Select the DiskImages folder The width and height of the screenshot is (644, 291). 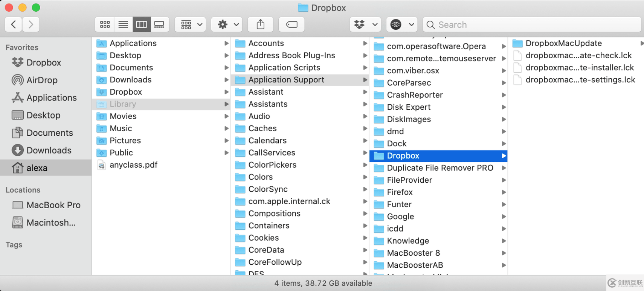pyautogui.click(x=439, y=119)
